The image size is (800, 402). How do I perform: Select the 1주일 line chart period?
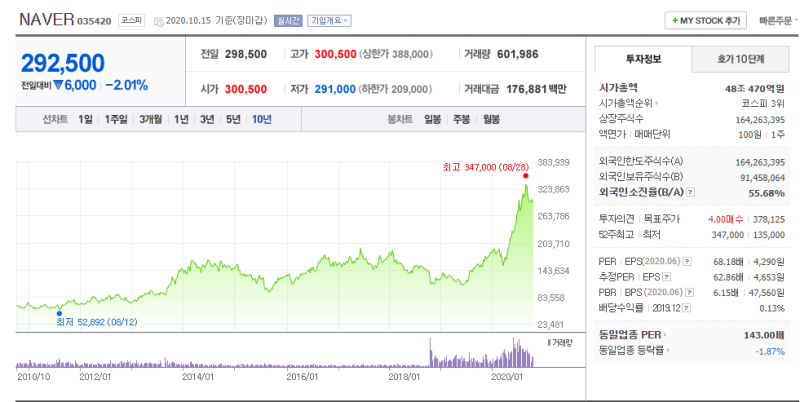coord(116,120)
